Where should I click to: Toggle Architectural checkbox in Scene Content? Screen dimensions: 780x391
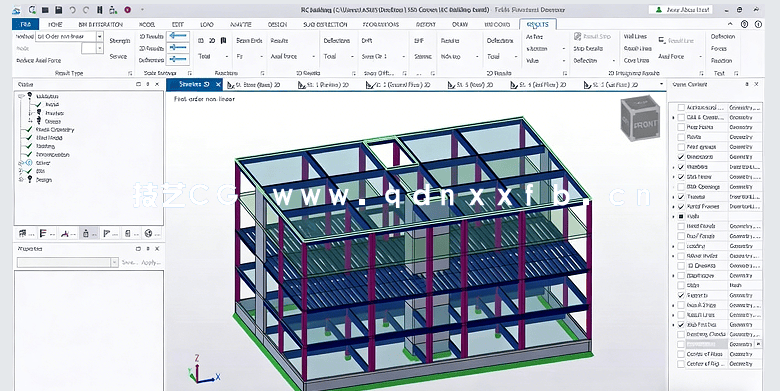681,107
